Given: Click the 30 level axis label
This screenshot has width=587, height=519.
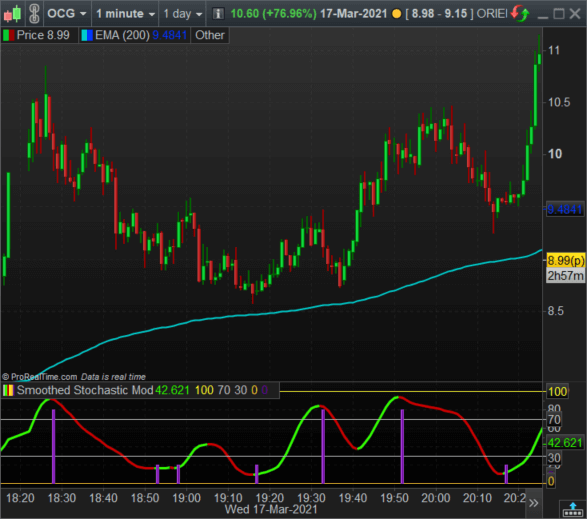Looking at the screenshot, I should (554, 458).
